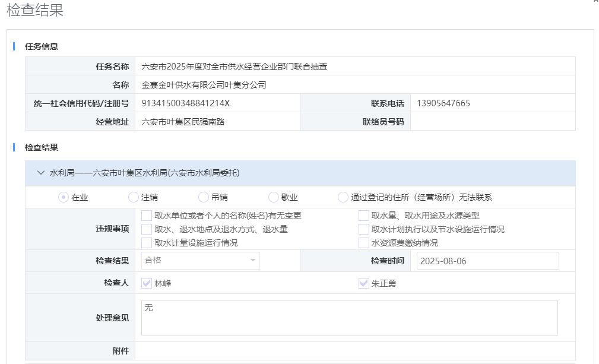Viewport: 599px width, 364px height.
Task: Tick 取水计量设施运行情况 checkbox
Action: [x=147, y=243]
